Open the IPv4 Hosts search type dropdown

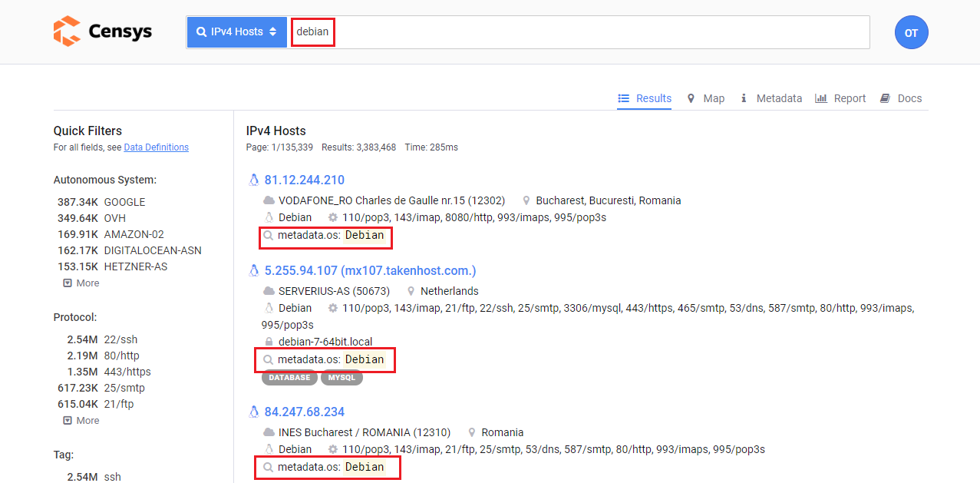tap(237, 32)
